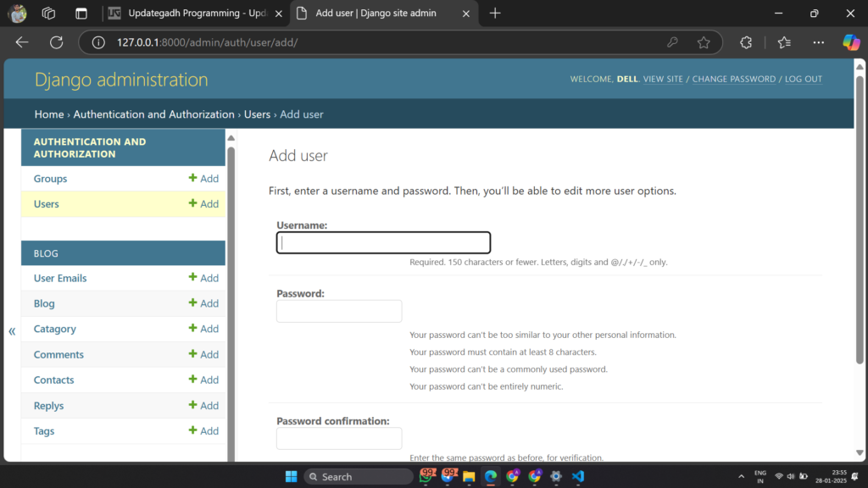Go to Users breadcrumb link
The width and height of the screenshot is (868, 488).
[x=257, y=114]
